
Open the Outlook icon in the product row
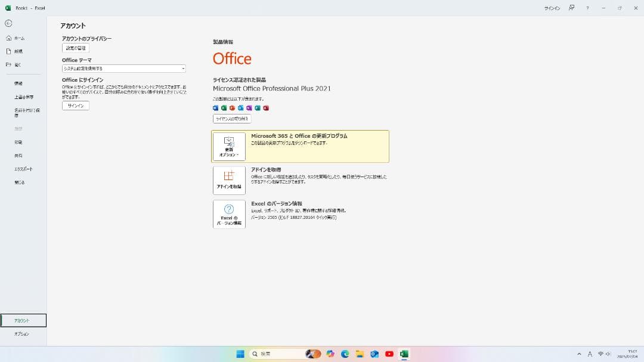[x=240, y=108]
